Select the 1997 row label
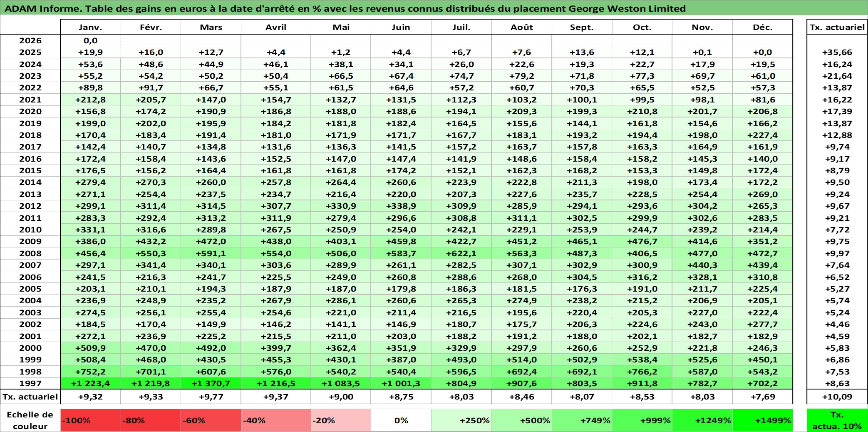The image size is (868, 432). pos(30,383)
